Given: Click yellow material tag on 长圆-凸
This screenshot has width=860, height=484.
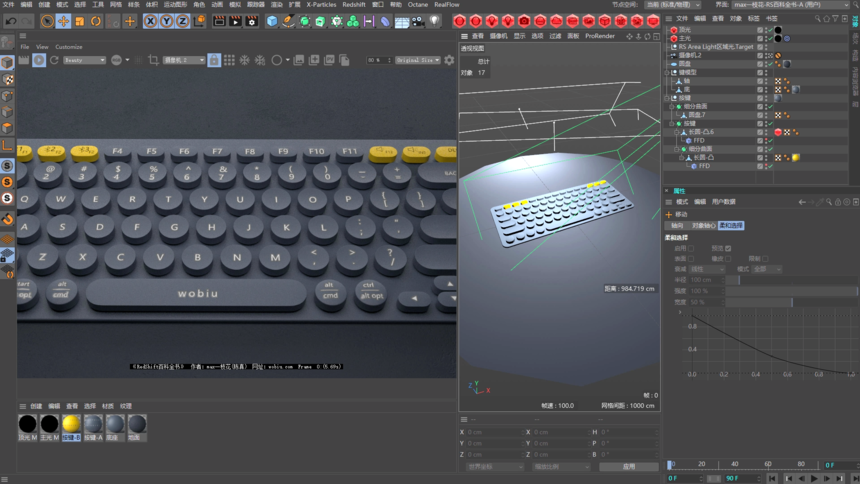Looking at the screenshot, I should tap(795, 157).
